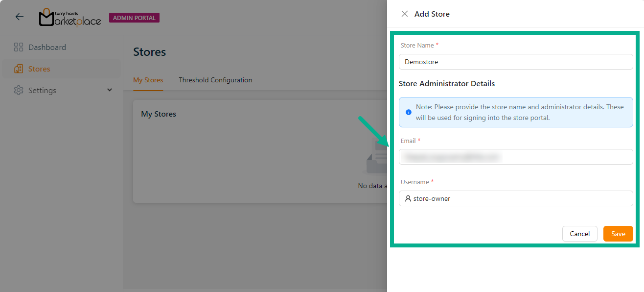Screen dimensions: 644x292
Task: Click the user icon in Username field
Action: (408, 199)
